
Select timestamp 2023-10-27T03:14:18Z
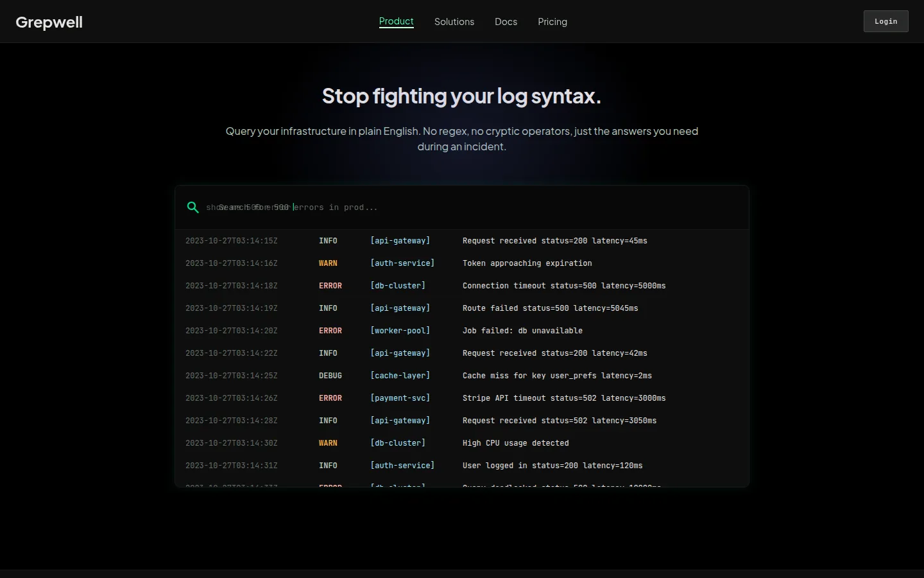point(231,286)
